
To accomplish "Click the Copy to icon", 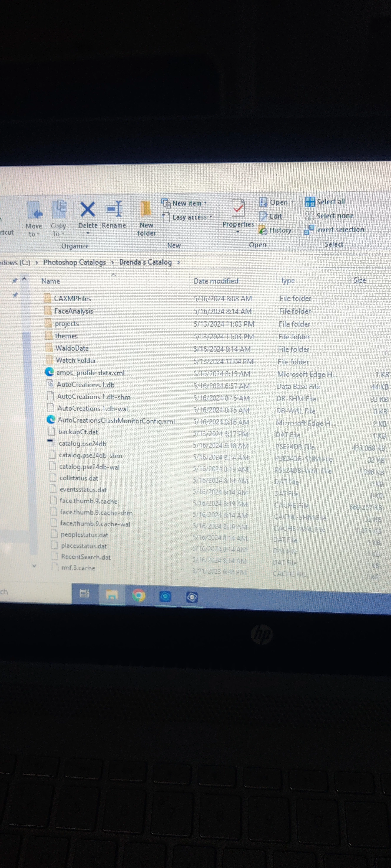I will click(x=59, y=209).
